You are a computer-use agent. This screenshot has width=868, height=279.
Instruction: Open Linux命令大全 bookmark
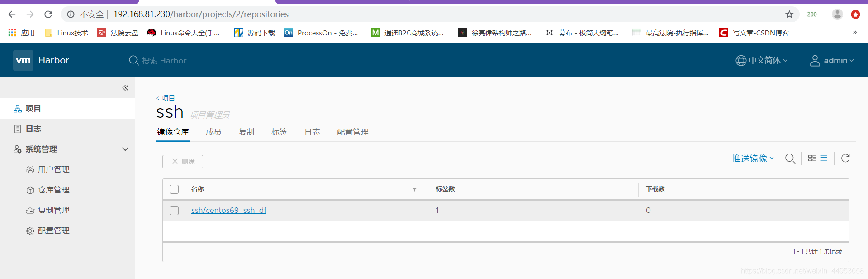click(x=184, y=33)
